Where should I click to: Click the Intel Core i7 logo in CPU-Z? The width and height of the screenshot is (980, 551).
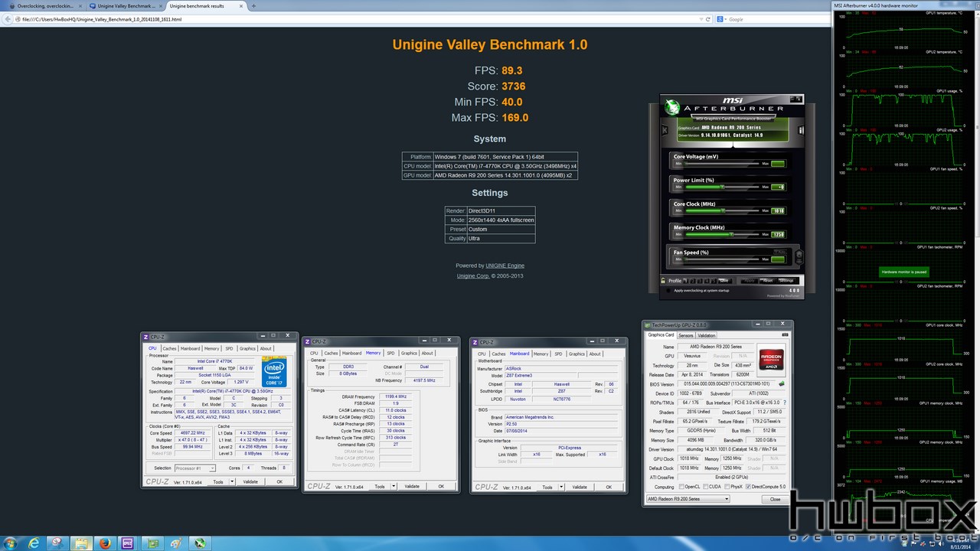[274, 370]
